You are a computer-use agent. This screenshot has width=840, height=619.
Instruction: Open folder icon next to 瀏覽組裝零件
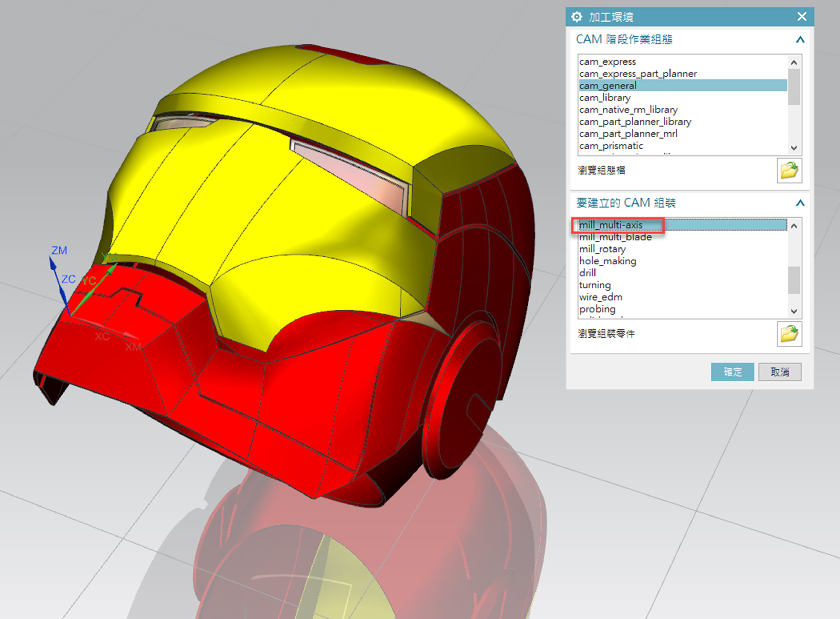789,334
